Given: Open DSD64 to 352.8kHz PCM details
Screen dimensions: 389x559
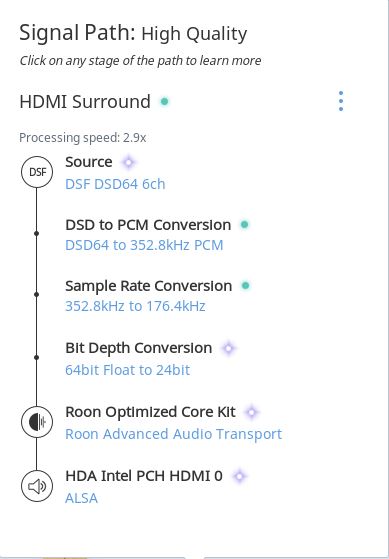Looking at the screenshot, I should (144, 245).
